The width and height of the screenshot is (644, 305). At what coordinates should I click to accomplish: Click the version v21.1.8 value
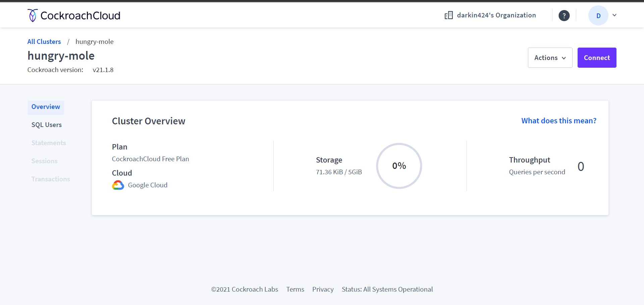pos(103,70)
